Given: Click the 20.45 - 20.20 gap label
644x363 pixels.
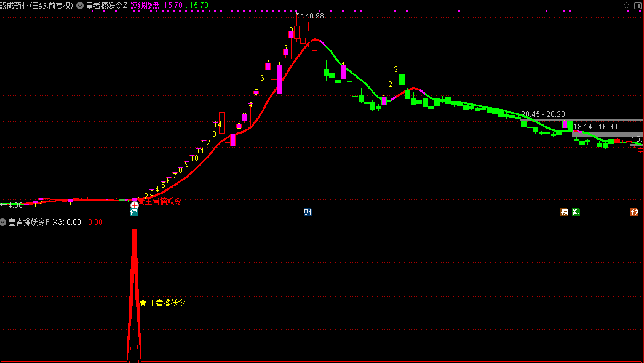Looking at the screenshot, I should pyautogui.click(x=543, y=114).
